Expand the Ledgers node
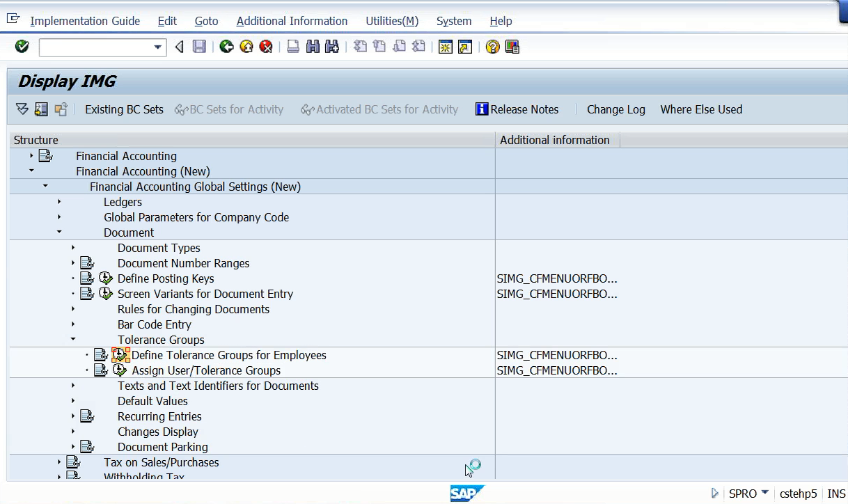The image size is (848, 504). [59, 202]
